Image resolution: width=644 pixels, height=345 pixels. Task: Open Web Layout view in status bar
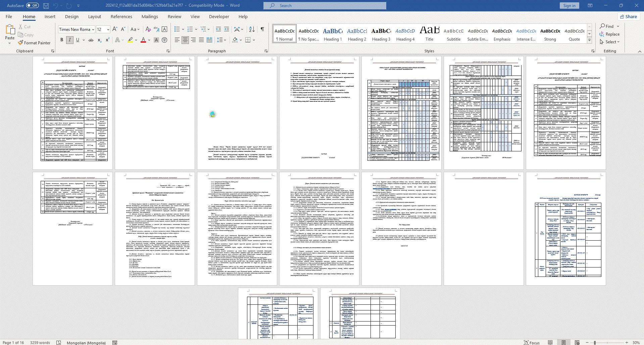[577, 343]
